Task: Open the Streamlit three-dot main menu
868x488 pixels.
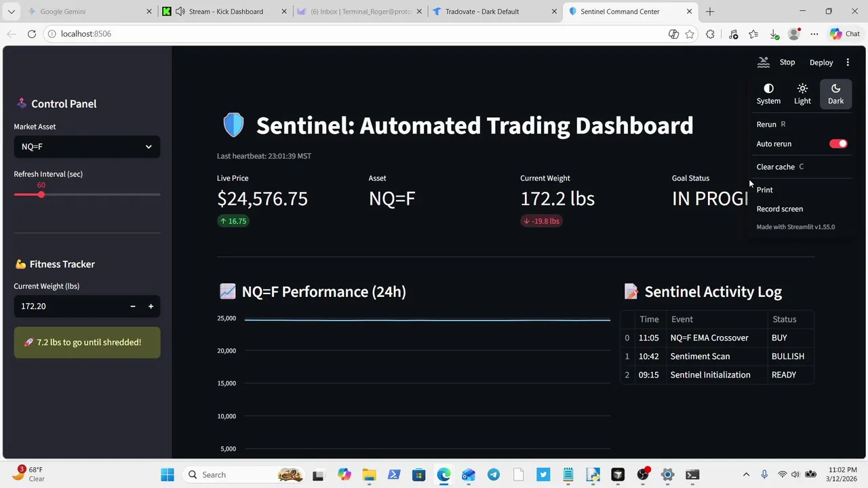Action: coord(848,62)
